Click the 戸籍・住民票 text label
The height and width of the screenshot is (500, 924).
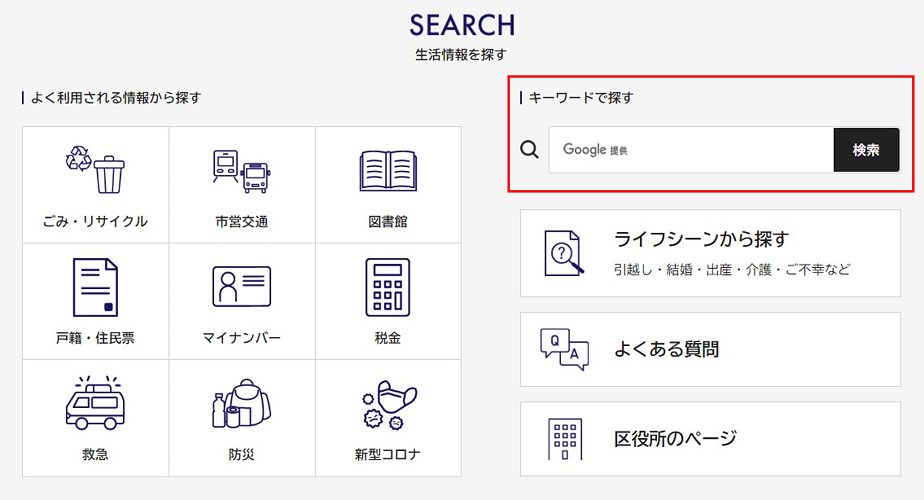pos(95,338)
